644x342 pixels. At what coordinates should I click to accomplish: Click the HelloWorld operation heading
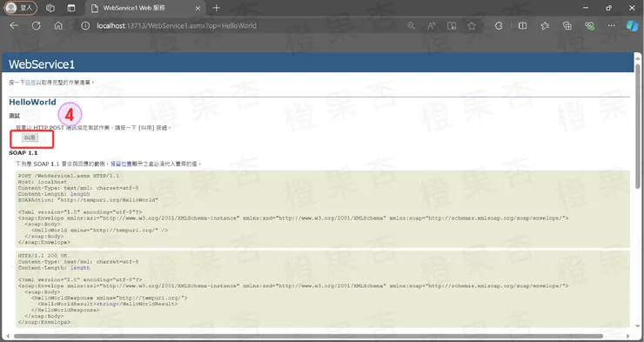32,102
